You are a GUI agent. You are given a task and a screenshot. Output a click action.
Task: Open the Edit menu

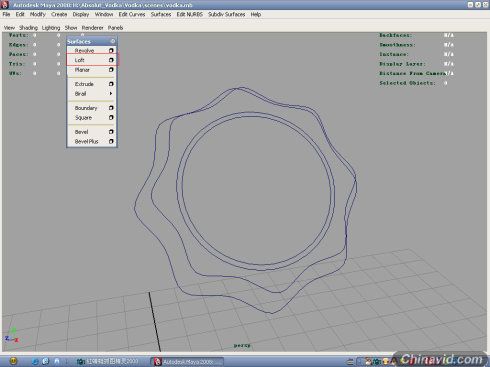point(20,14)
